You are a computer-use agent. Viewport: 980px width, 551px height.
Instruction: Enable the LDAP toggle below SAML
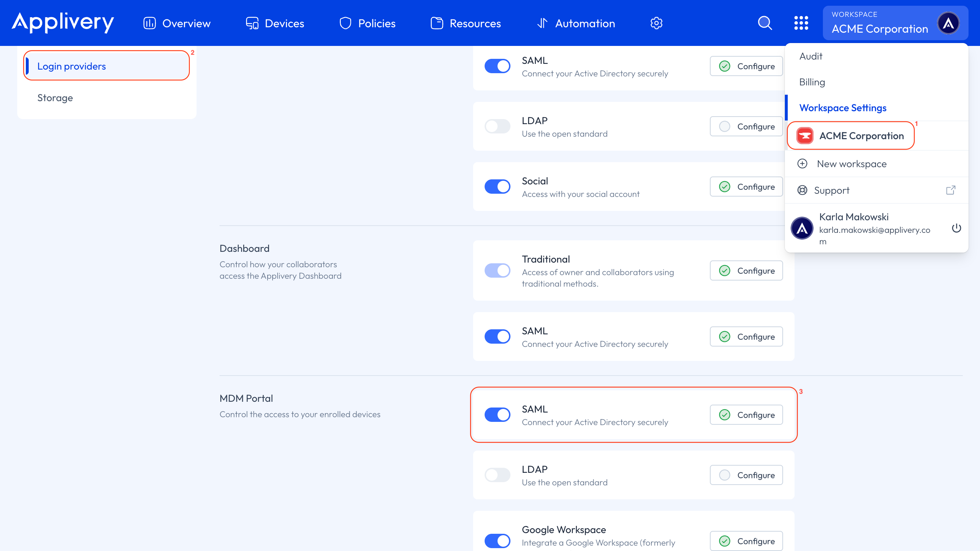point(497,475)
